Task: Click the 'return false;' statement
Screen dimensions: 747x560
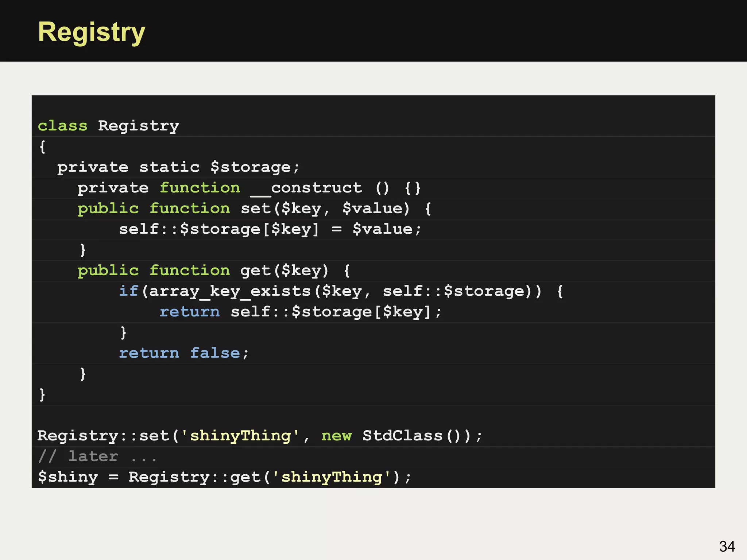Action: tap(184, 353)
